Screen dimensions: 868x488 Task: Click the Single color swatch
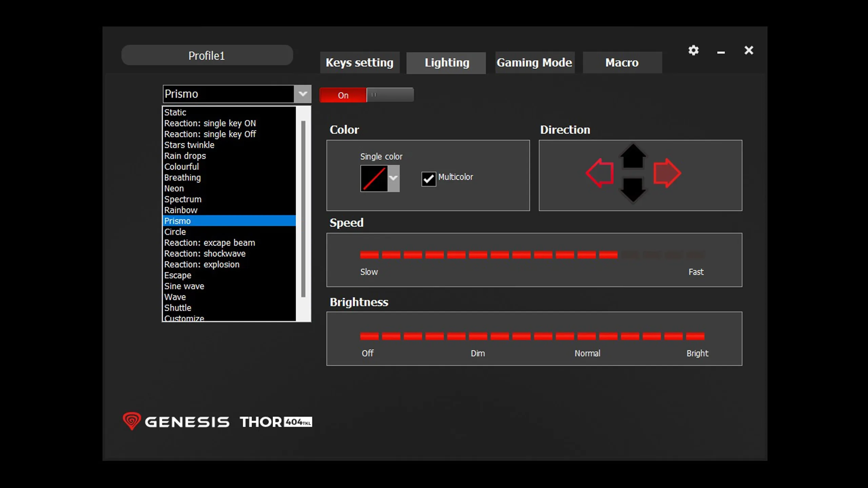pos(374,178)
